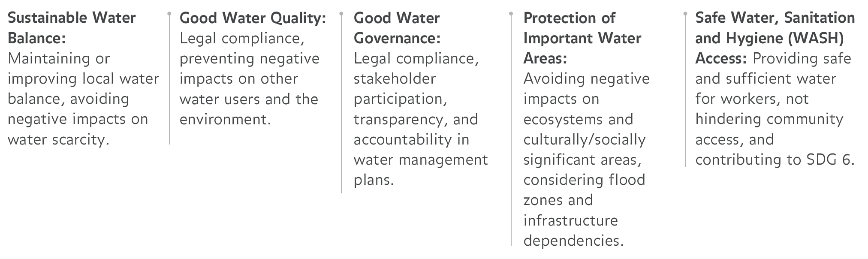This screenshot has height=259, width=868.
Task: Click the Sustainable Water Balance heading
Action: tap(72, 28)
